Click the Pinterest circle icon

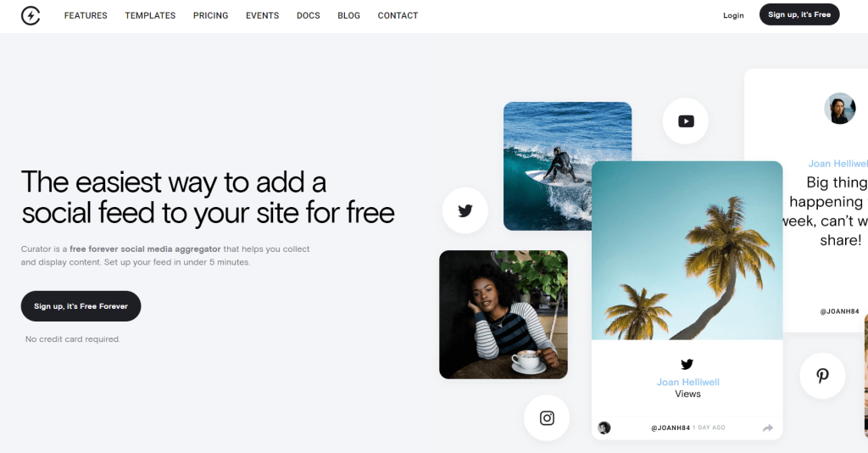click(822, 376)
